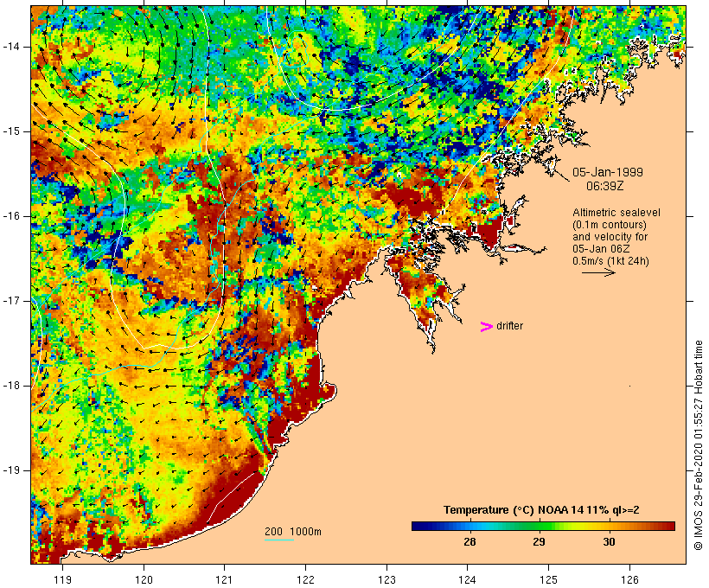This screenshot has height=588, width=709.
Task: Click the magenta drifter marker icon
Action: [x=486, y=327]
